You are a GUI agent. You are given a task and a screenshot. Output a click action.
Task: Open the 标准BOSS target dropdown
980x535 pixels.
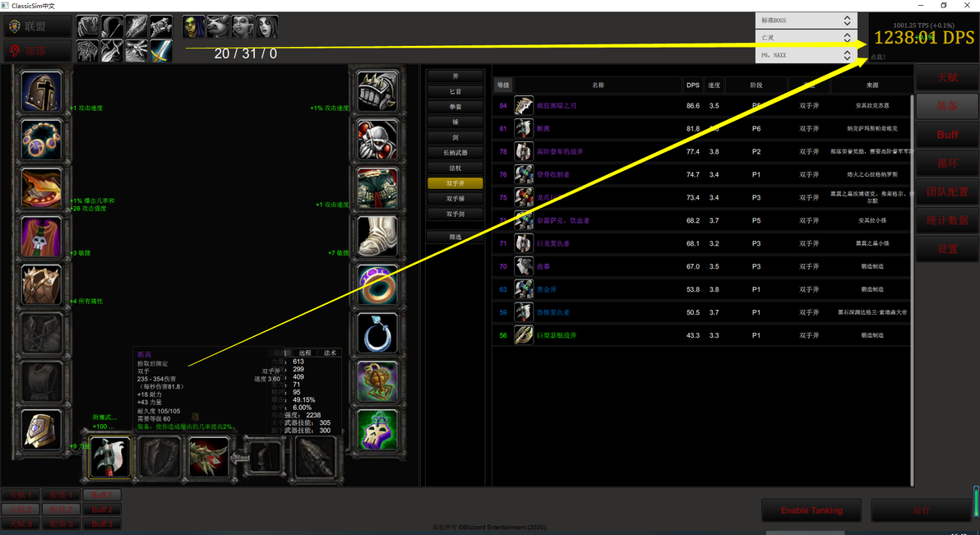806,21
